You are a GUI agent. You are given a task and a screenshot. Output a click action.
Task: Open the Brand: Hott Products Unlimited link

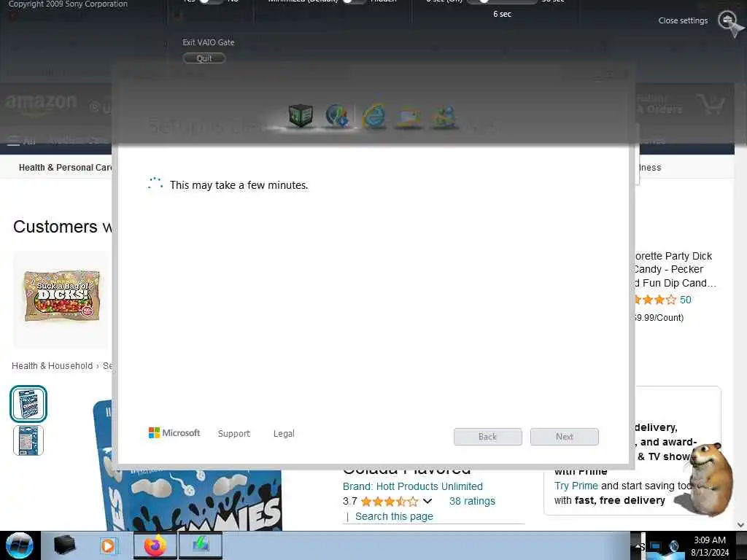tap(413, 486)
